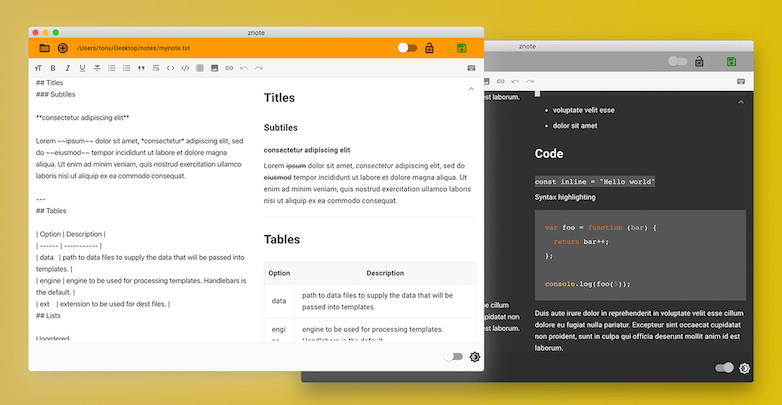
Task: Insert link in dark window toolbar
Action: pos(500,81)
